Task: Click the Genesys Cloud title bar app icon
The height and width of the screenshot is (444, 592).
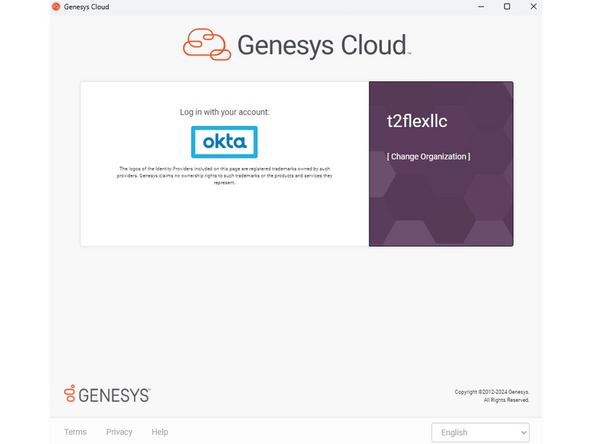Action: point(56,7)
